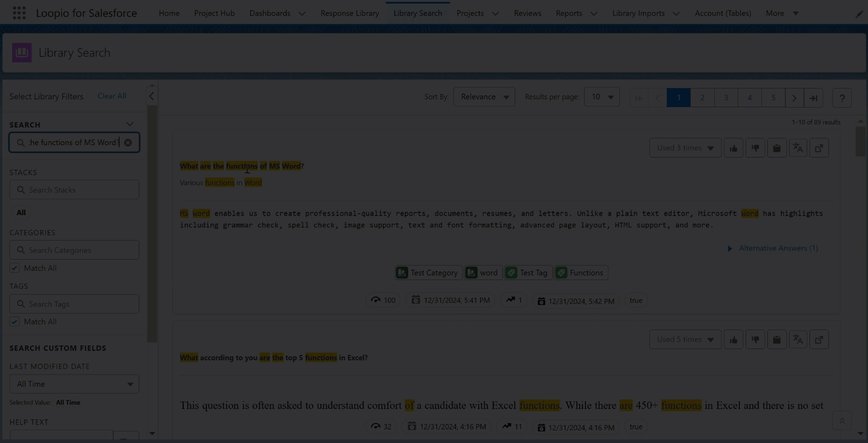Screen dimensions: 868x443
Task: Toggle Match All under Tags
Action: click(x=15, y=322)
